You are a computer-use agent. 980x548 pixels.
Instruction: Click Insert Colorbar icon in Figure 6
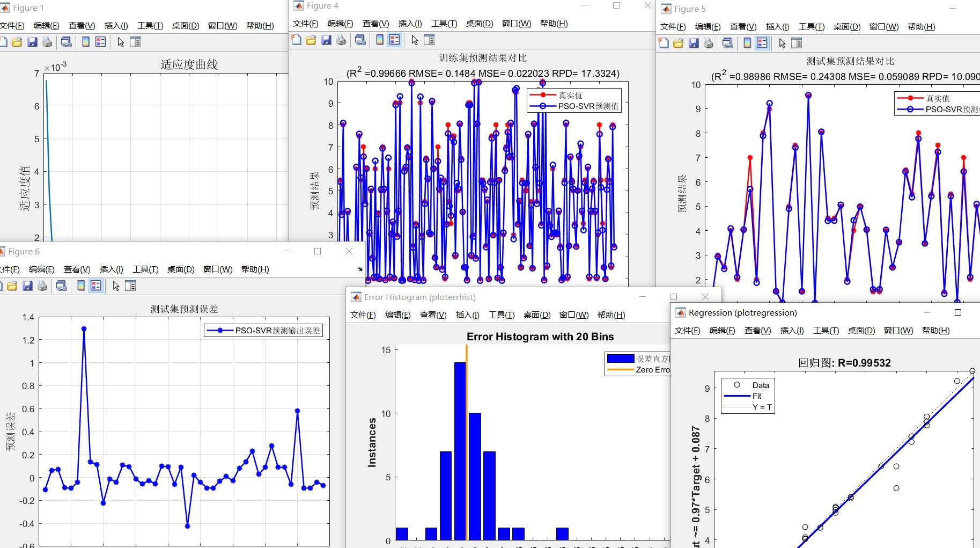(x=81, y=286)
